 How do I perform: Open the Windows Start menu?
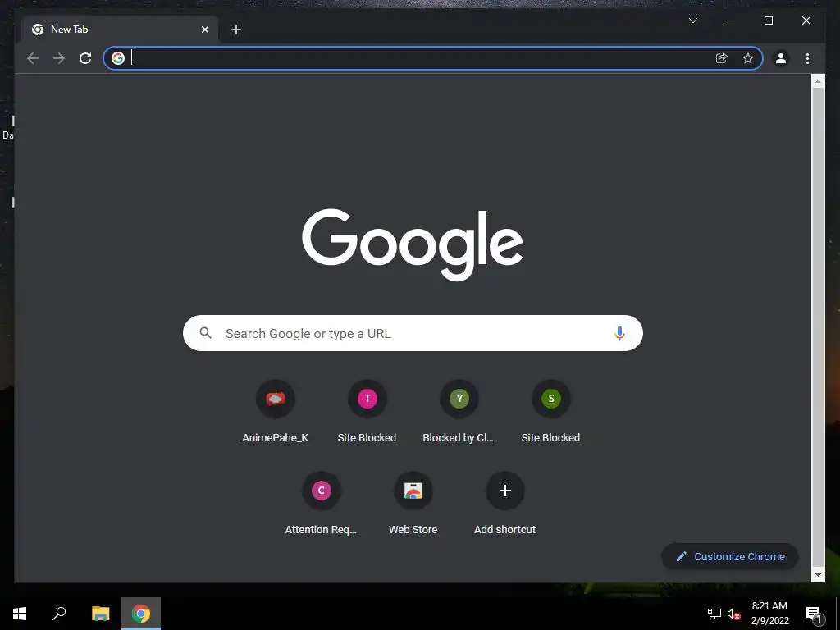coord(20,614)
